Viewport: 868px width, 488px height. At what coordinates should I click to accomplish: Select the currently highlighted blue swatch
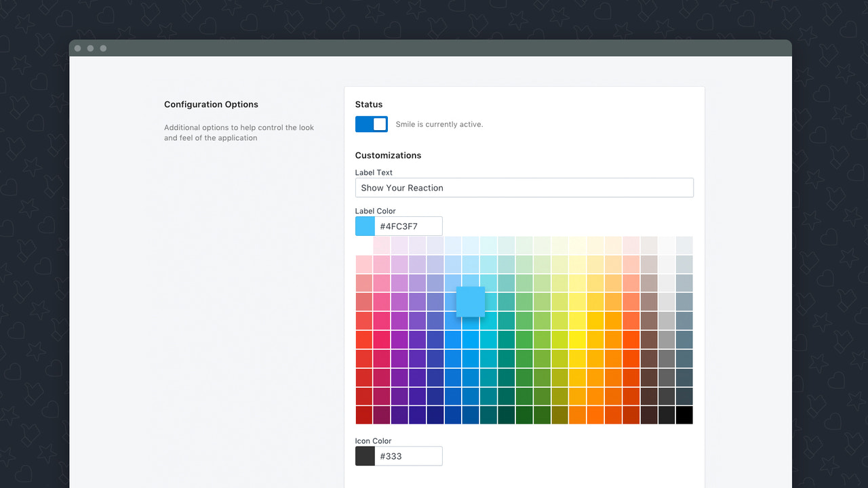[471, 301]
